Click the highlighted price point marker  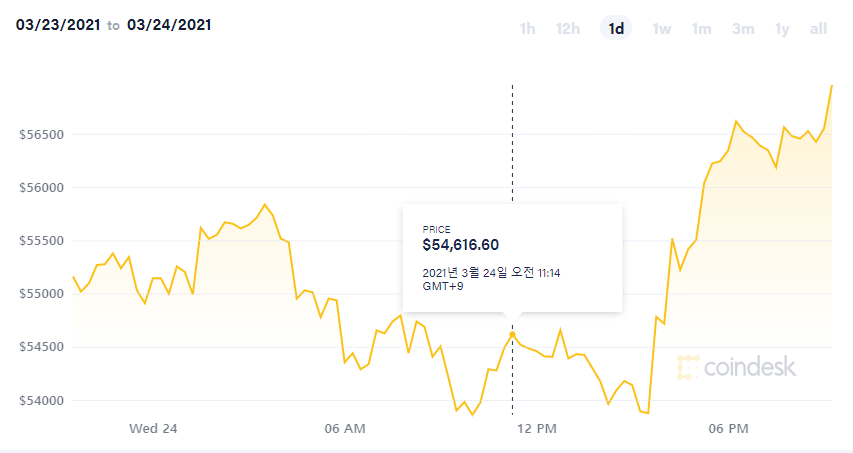point(512,334)
